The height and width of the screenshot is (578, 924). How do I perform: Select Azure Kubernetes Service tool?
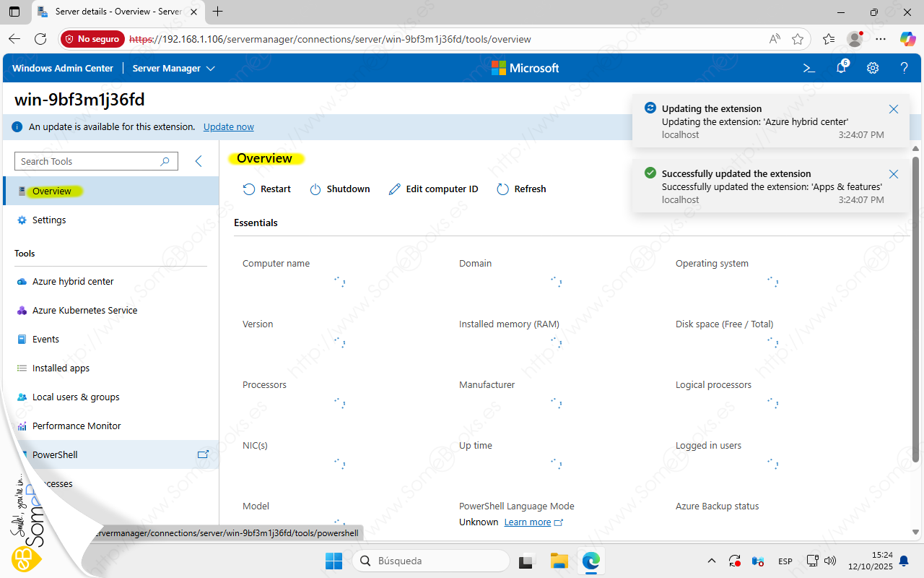click(84, 311)
